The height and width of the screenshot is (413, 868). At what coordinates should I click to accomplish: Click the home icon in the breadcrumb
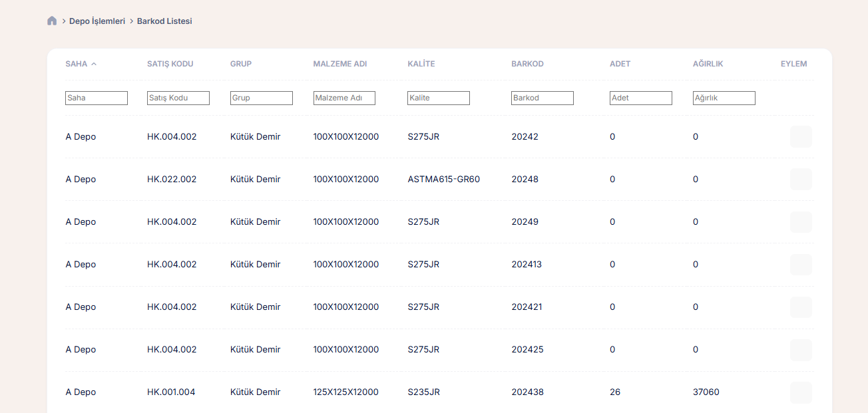52,21
